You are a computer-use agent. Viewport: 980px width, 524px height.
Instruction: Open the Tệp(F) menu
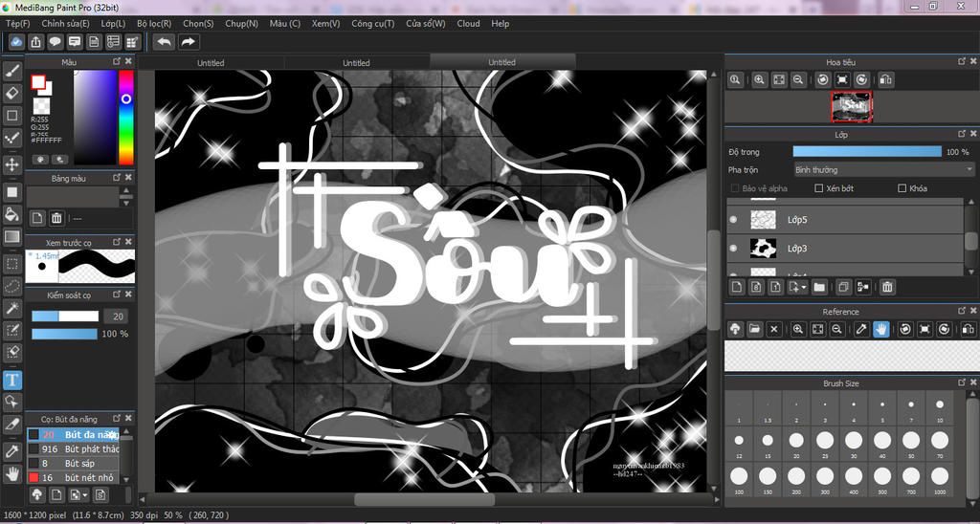[x=17, y=24]
